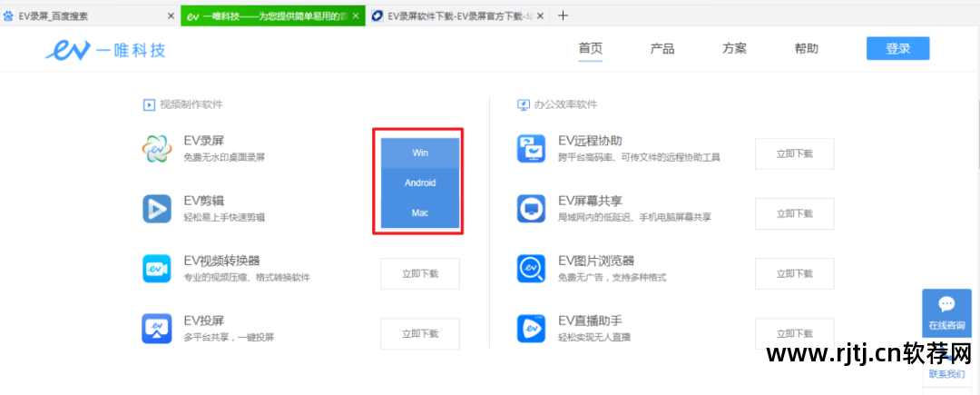
Task: Click the EV远程协助 product icon
Action: coord(531,149)
